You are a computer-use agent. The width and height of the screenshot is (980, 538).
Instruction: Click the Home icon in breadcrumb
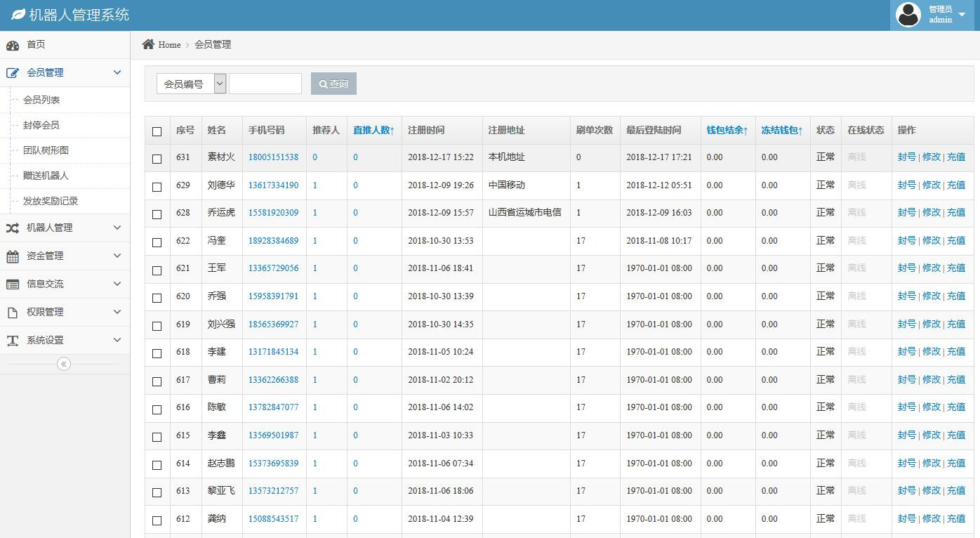click(x=148, y=44)
